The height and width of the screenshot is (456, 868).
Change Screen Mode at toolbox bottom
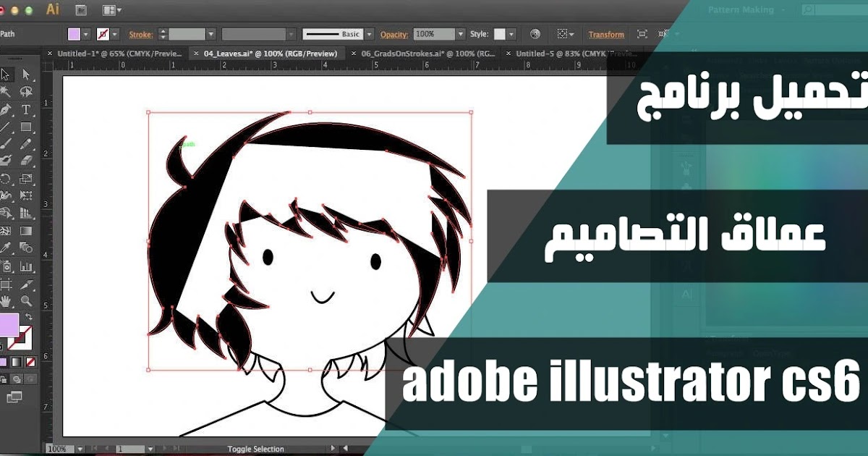coord(14,397)
